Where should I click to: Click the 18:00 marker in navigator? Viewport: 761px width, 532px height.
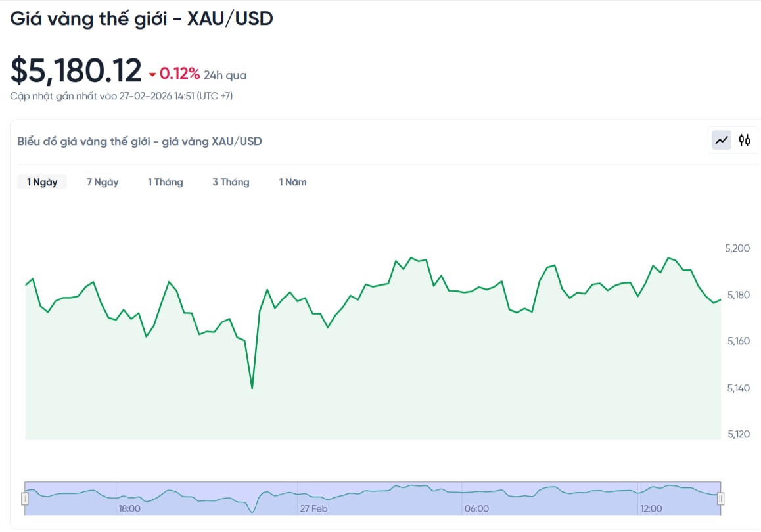coord(129,509)
